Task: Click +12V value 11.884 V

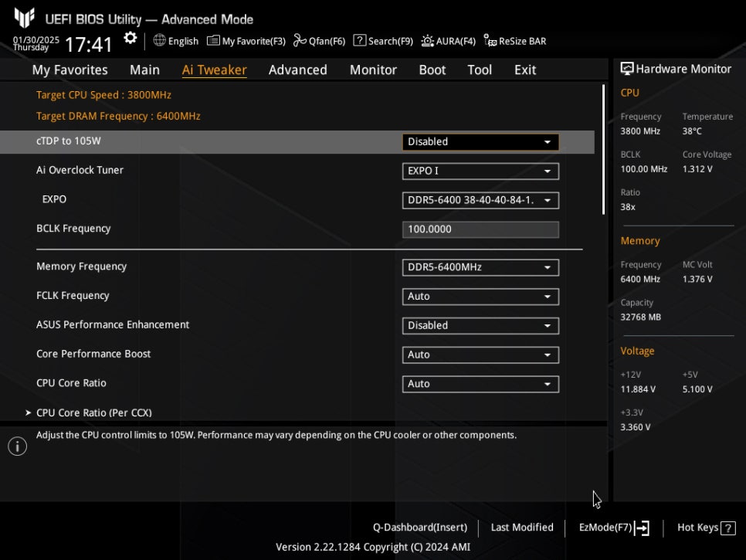Action: tap(638, 389)
